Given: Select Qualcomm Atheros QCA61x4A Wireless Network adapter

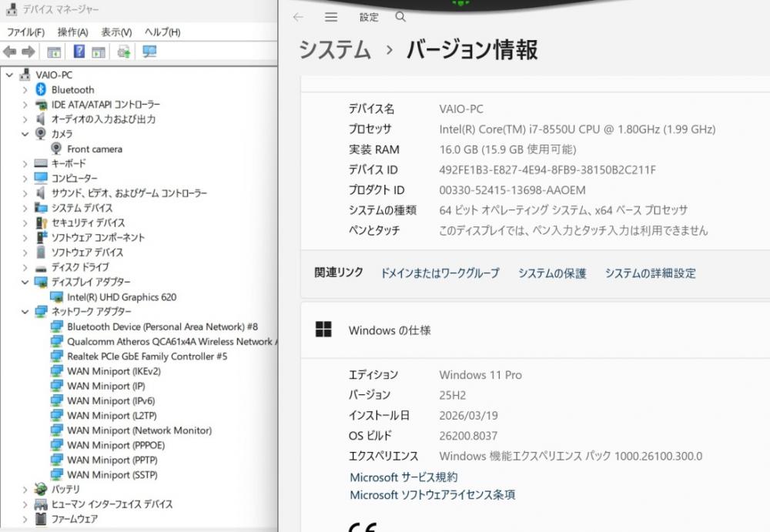Looking at the screenshot, I should 172,341.
